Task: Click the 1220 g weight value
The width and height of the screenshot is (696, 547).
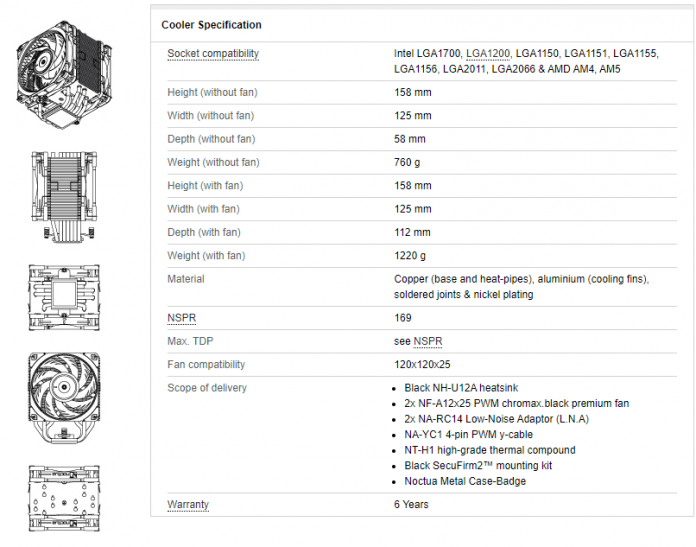Action: tap(410, 255)
